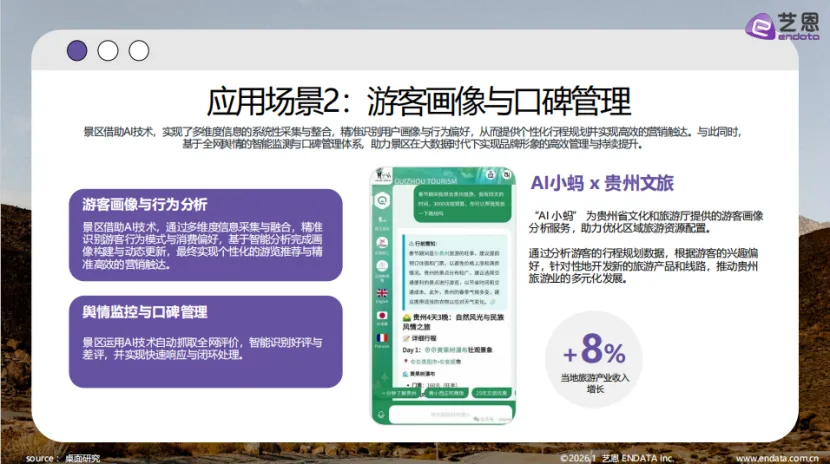Screen dimensions: 830x465
Task: Click the '行前须知' tip box in the phone
Action: click(454, 272)
